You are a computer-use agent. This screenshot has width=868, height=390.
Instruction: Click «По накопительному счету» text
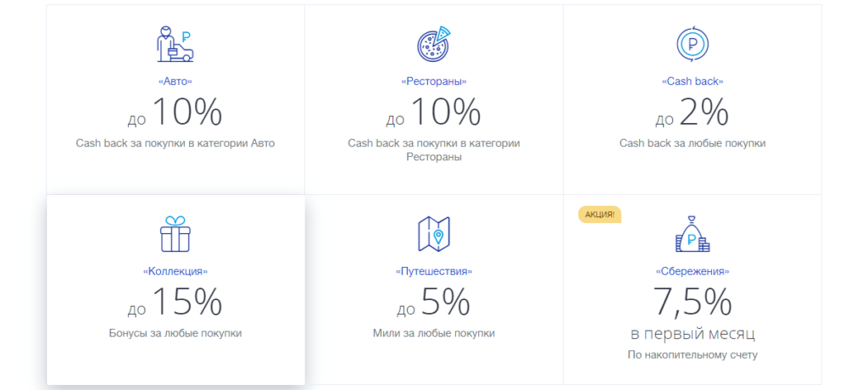click(x=692, y=354)
